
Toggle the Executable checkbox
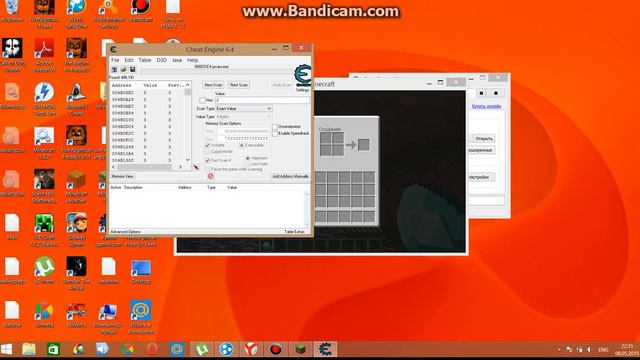(x=242, y=145)
